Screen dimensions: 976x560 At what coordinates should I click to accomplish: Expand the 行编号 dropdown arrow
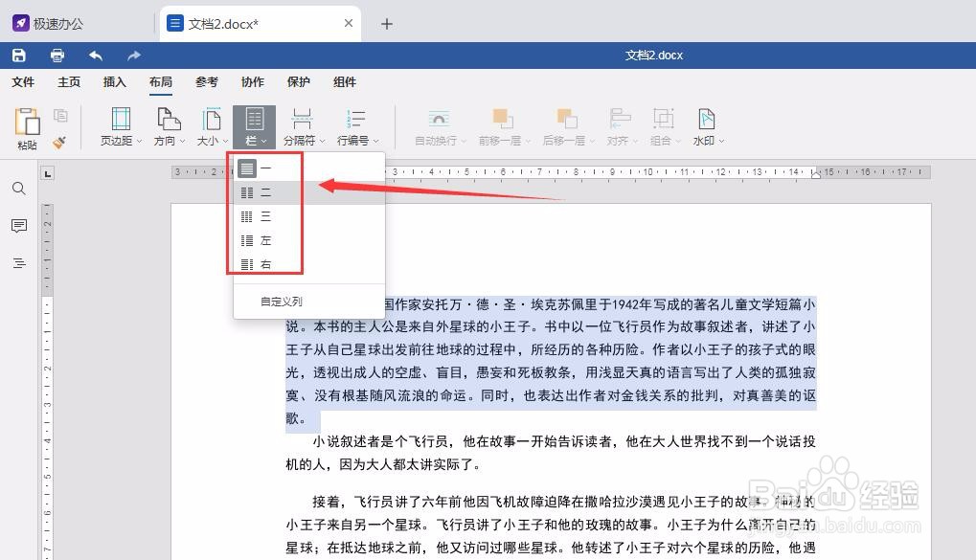[x=376, y=142]
